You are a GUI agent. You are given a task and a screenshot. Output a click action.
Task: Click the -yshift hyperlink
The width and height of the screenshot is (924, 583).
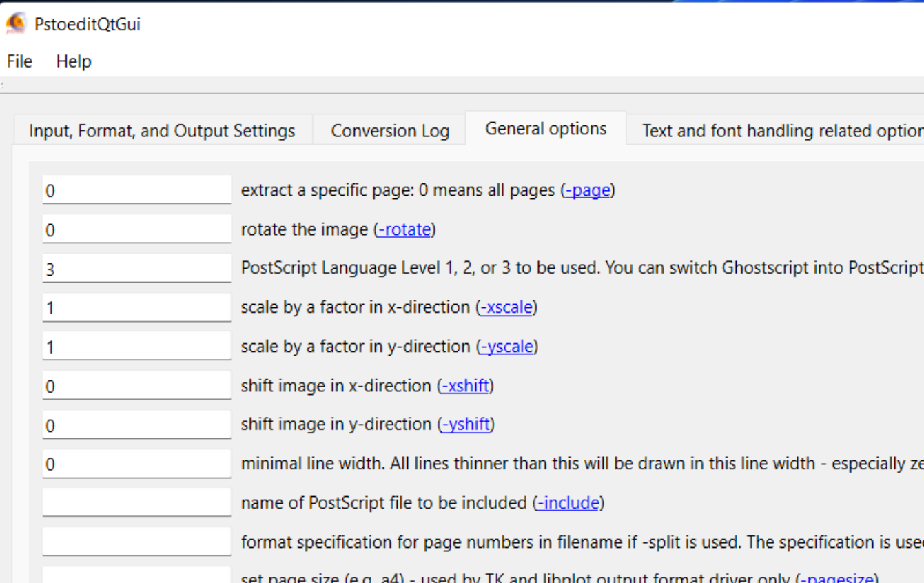[x=466, y=424]
